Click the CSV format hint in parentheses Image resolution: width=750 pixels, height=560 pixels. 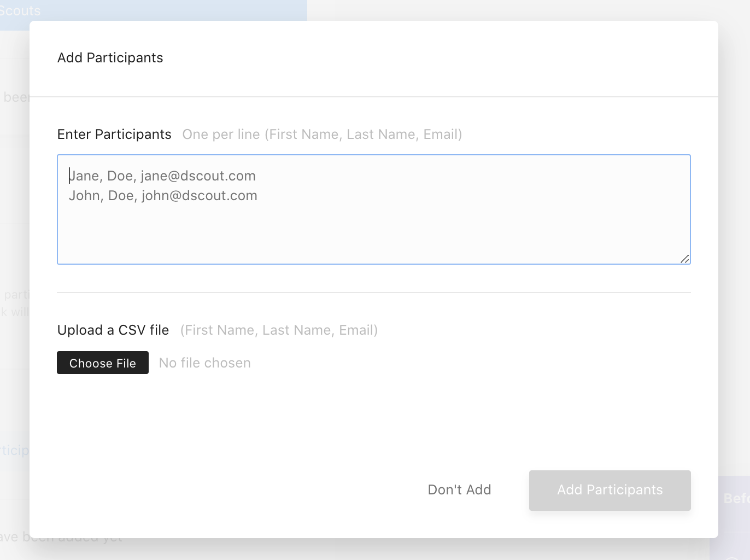279,330
